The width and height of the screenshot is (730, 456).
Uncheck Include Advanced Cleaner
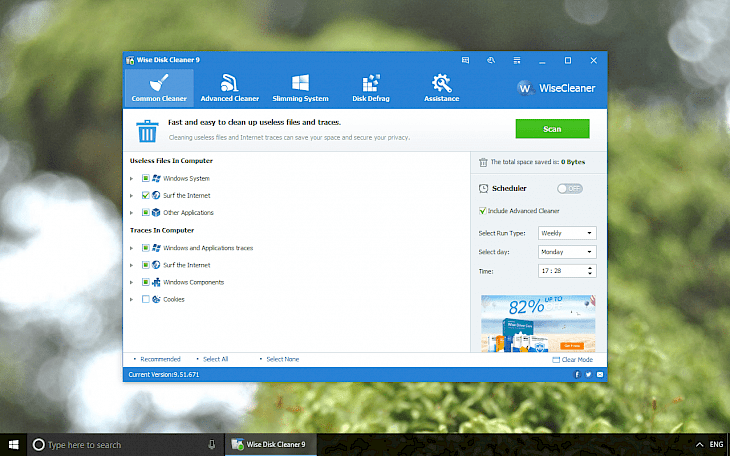tap(482, 211)
